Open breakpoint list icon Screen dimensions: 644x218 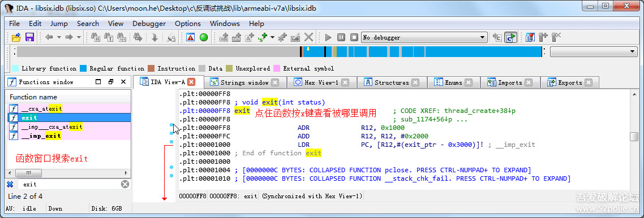[530, 37]
